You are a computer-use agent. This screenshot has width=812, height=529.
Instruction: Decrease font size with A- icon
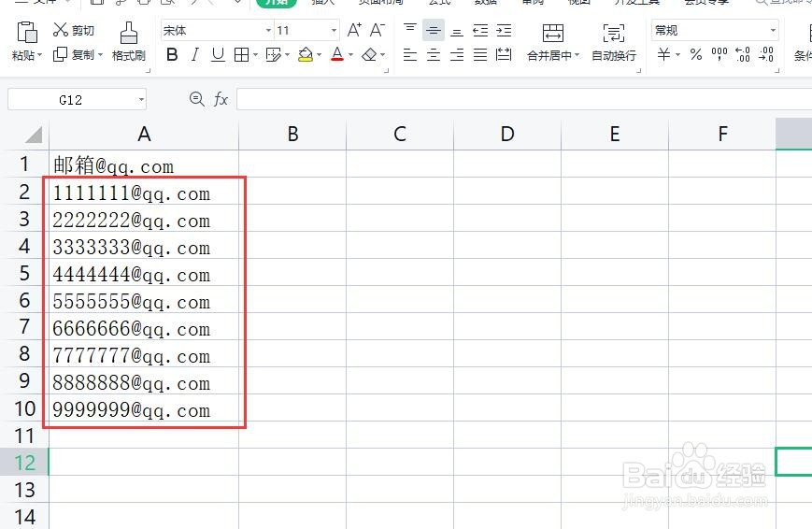point(377,30)
